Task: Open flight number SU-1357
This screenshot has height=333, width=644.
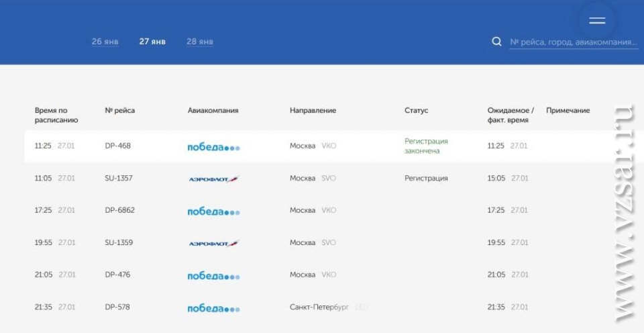Action: 119,179
